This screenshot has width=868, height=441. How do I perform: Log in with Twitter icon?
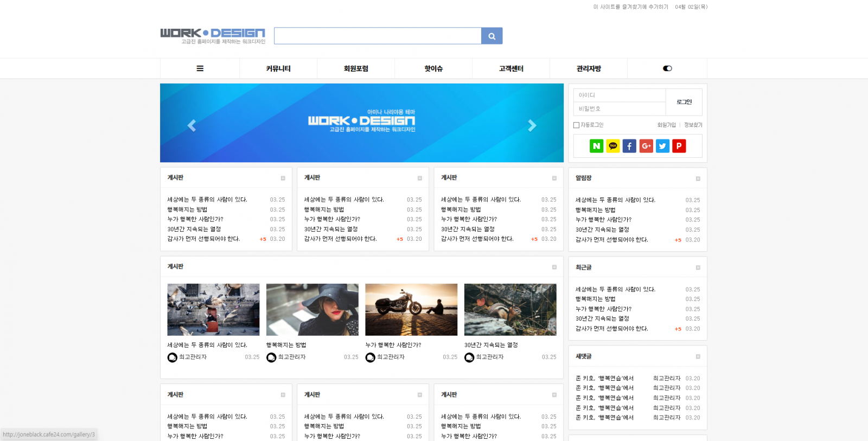click(662, 146)
